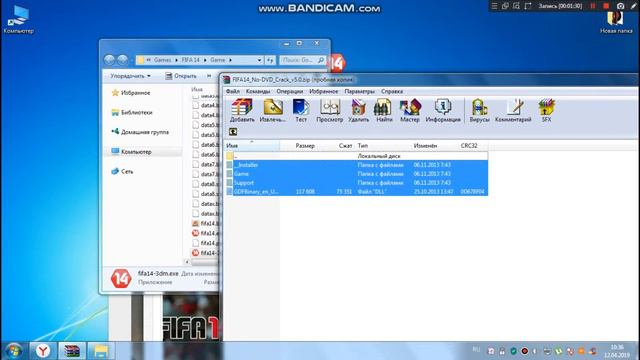Click the Компьютер desktop icon

click(18, 20)
